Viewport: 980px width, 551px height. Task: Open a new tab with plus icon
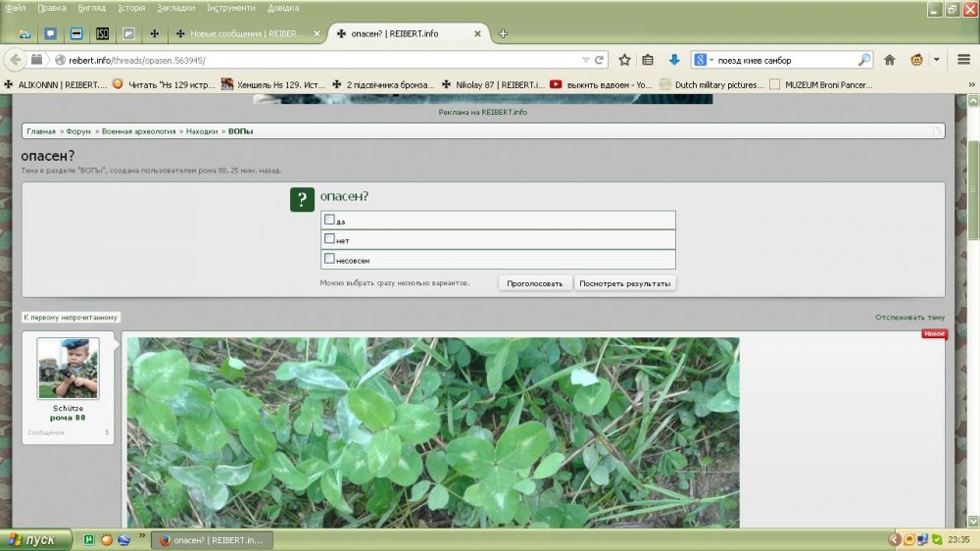pos(504,33)
